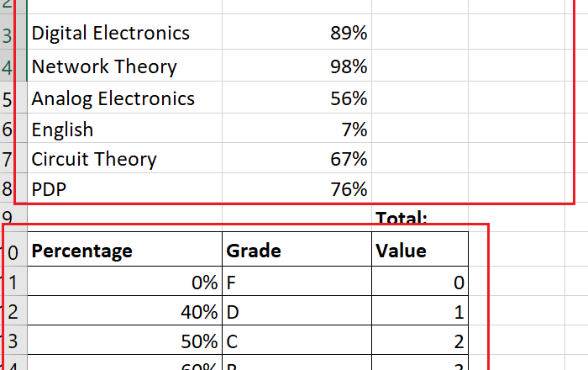The image size is (588, 370).
Task: Select the Total: label cell
Action: pos(402,219)
